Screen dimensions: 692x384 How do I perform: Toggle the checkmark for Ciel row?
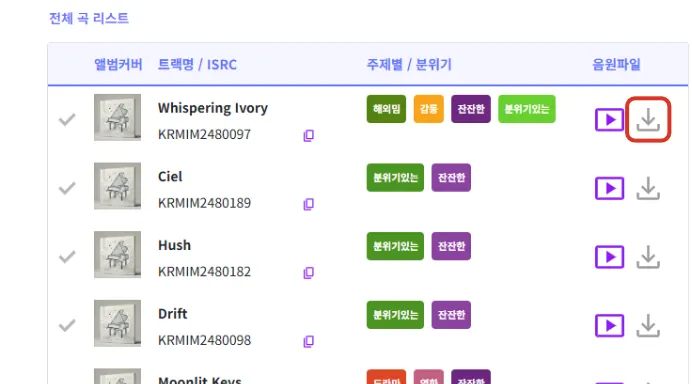coord(67,188)
